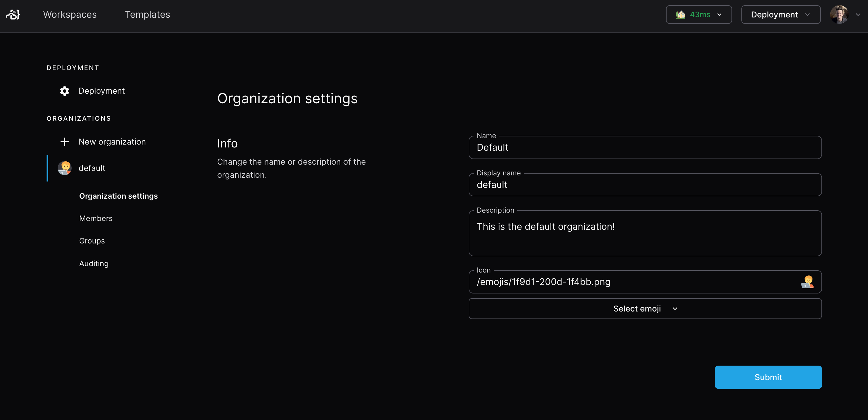Click the default organization avatar emoji
Image resolution: width=868 pixels, height=420 pixels.
(x=64, y=168)
